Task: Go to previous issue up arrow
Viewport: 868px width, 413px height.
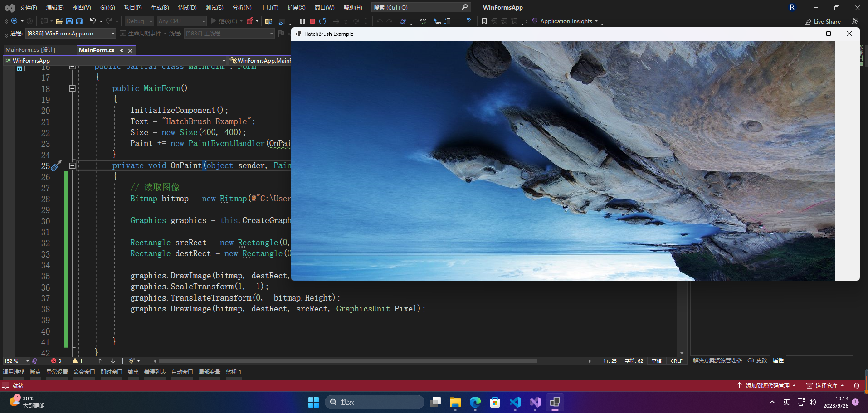Action: 100,361
